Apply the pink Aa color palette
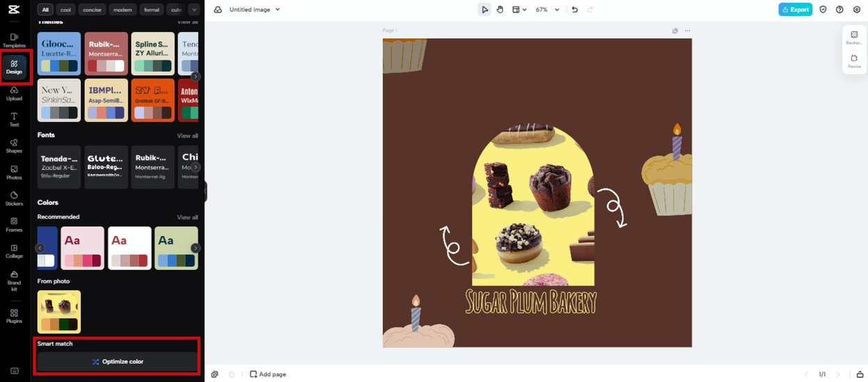Screen dimensions: 868x382 [x=82, y=248]
